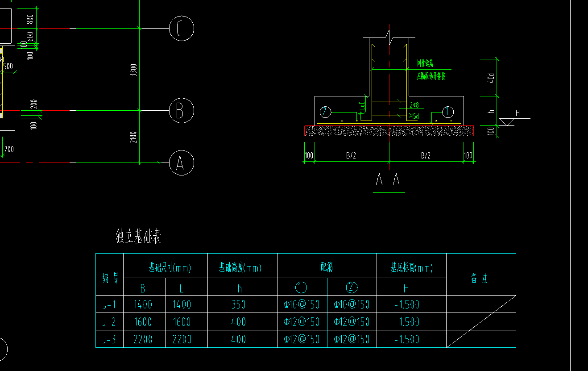Select J-1 B value 1400
The width and height of the screenshot is (588, 371).
[x=143, y=305]
